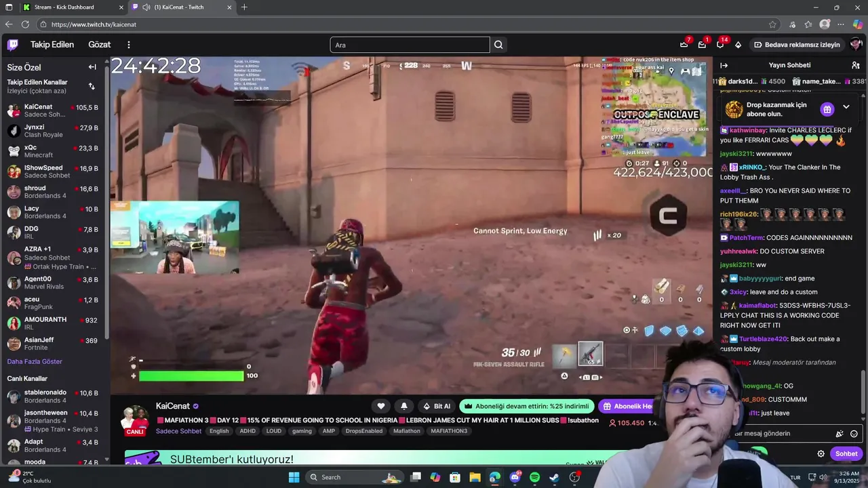Click the Mafiathon tag
Viewport: 868px width, 488px height.
click(x=407, y=431)
